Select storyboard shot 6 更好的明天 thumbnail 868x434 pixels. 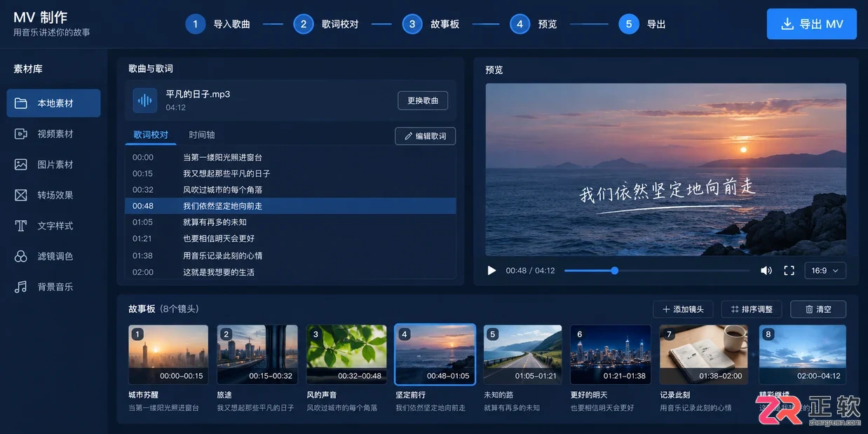(611, 355)
